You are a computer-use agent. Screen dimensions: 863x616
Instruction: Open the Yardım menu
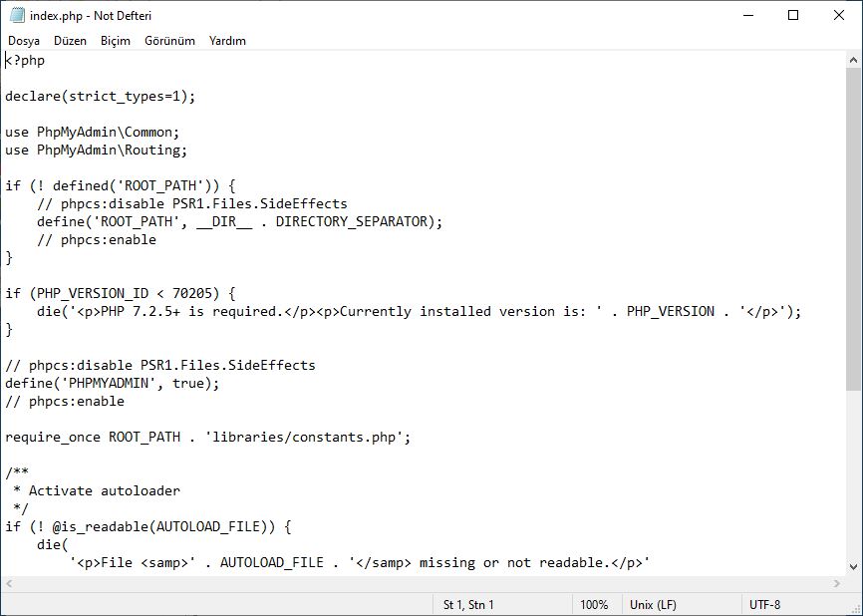pyautogui.click(x=227, y=41)
